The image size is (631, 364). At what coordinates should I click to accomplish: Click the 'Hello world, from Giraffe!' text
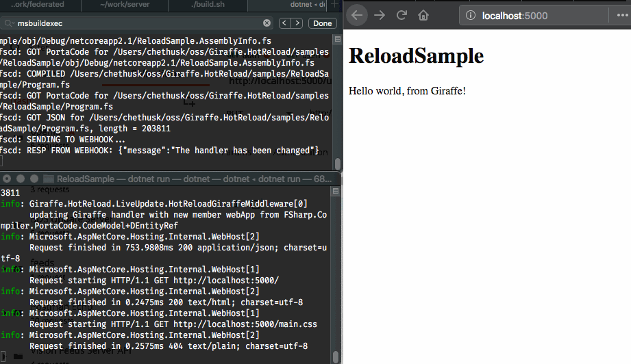coord(407,91)
